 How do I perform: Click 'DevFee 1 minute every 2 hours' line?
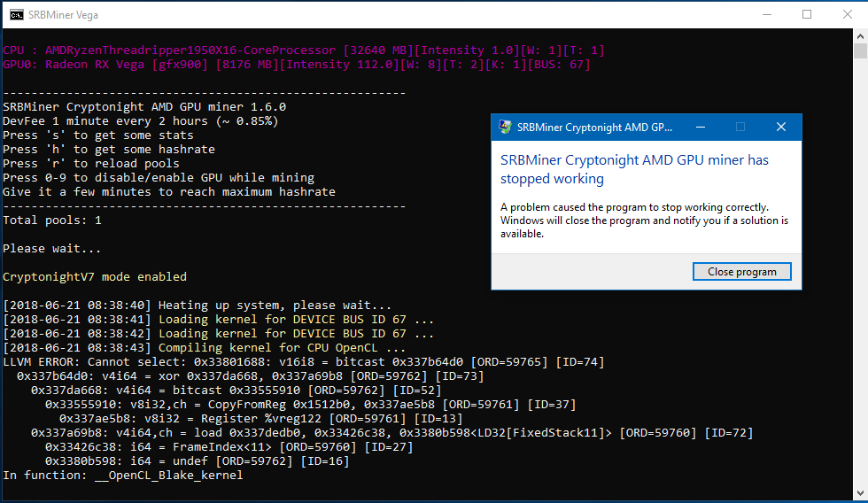pyautogui.click(x=141, y=121)
